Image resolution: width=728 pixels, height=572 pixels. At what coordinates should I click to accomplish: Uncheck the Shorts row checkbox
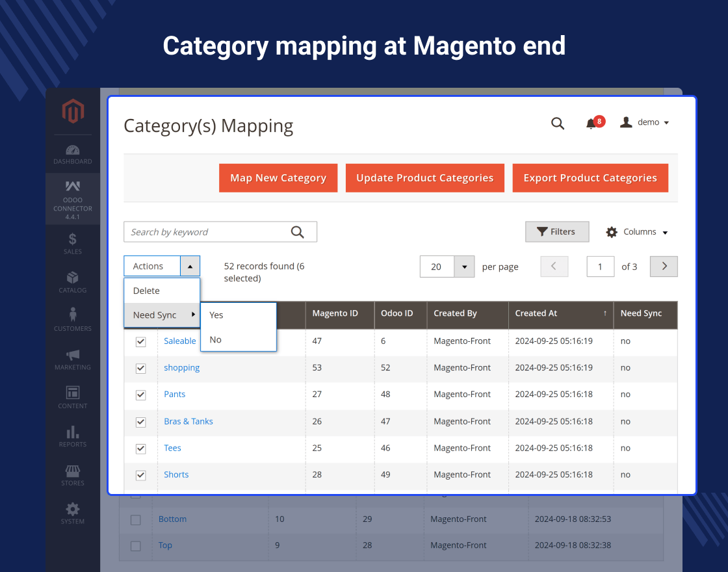[140, 475]
